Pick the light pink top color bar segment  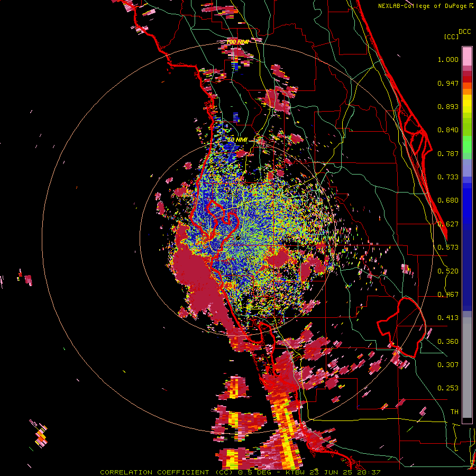pos(467,56)
